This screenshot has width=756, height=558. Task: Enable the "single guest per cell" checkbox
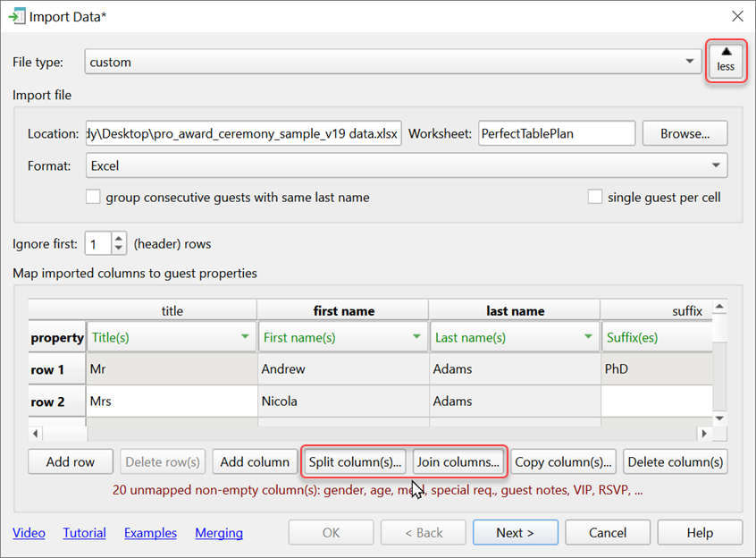595,197
